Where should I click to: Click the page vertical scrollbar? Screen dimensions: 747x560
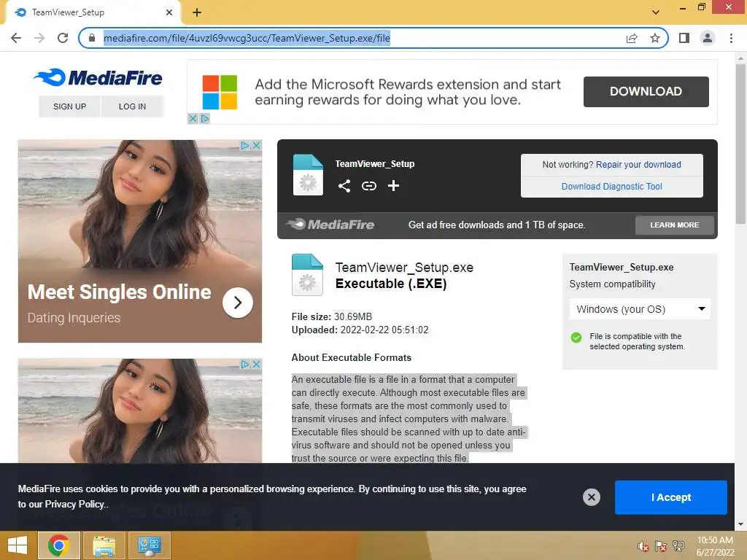point(740,143)
